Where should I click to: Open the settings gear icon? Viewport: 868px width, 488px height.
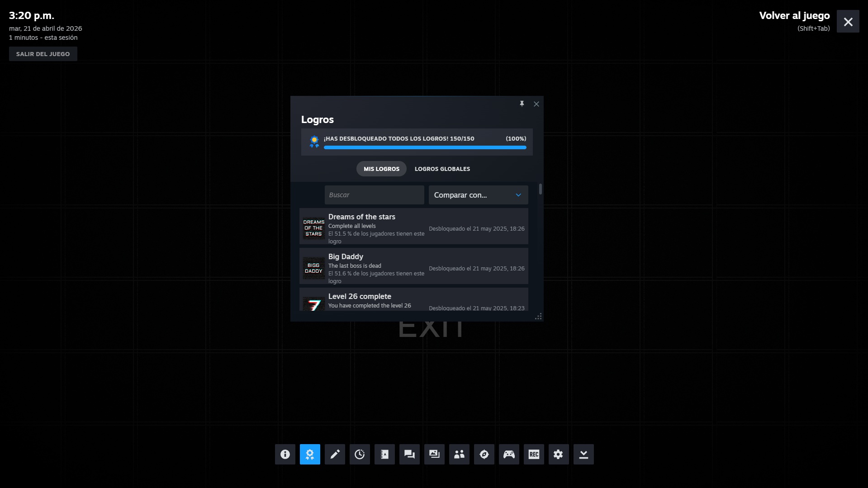559,454
